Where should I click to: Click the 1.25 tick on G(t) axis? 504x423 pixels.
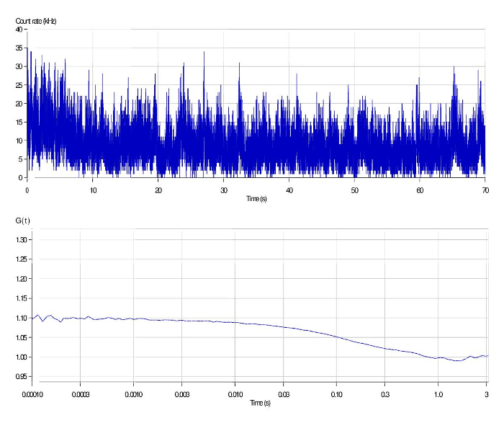(x=22, y=259)
